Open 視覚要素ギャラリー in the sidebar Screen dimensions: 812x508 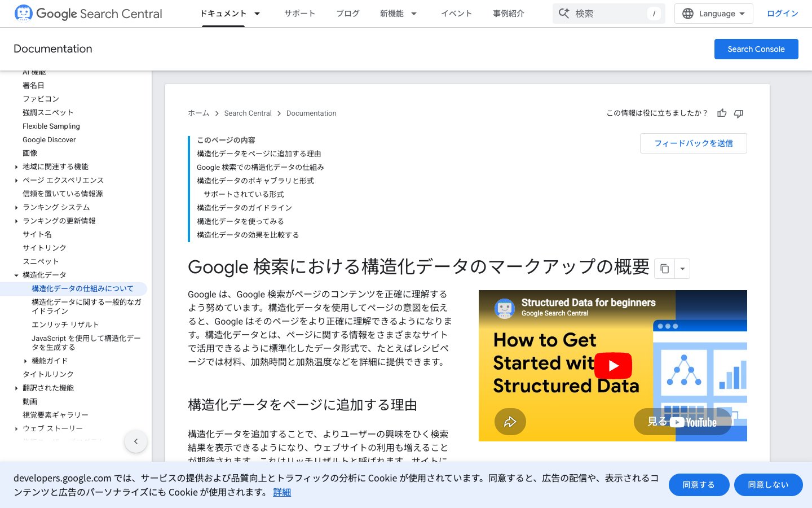55,415
